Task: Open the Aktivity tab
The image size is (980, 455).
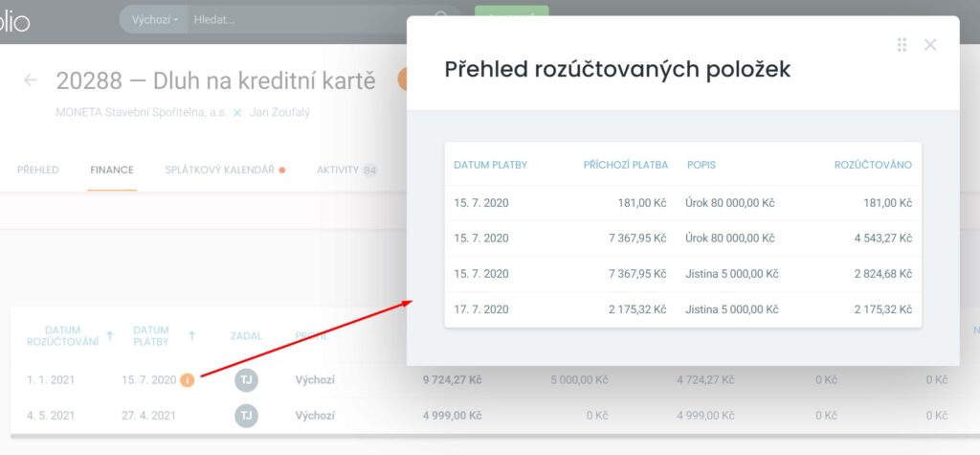Action: coord(338,171)
